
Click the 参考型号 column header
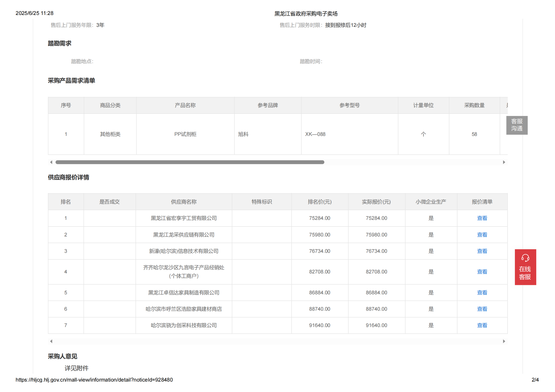(x=349, y=105)
